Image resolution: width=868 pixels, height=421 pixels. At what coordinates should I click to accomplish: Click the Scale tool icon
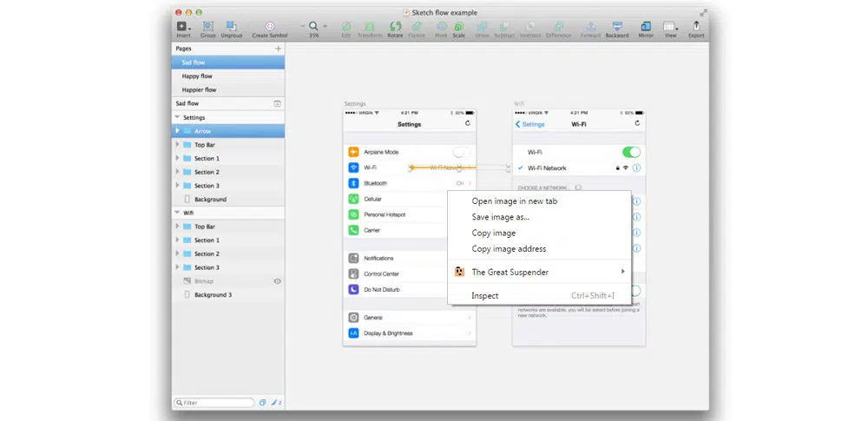[458, 27]
